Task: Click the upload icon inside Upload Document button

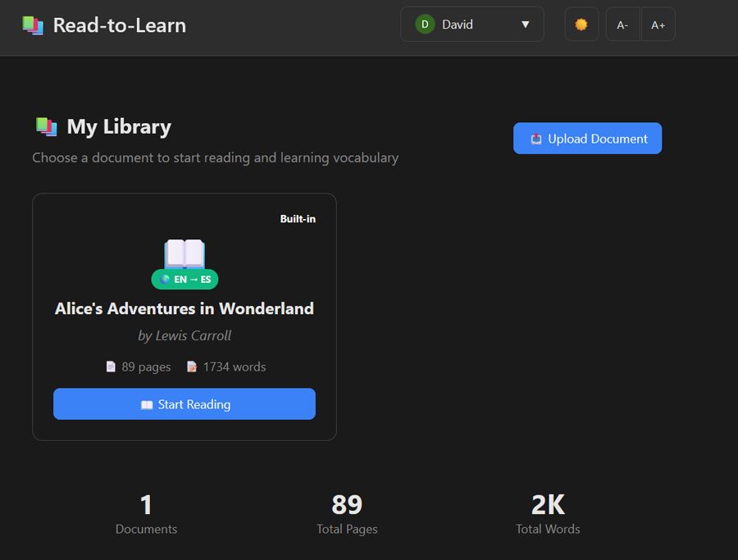Action: [x=537, y=138]
